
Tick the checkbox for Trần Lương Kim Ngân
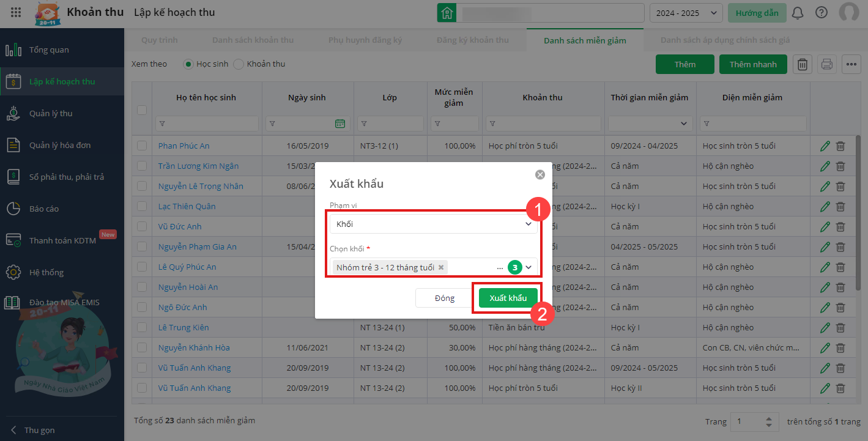142,166
